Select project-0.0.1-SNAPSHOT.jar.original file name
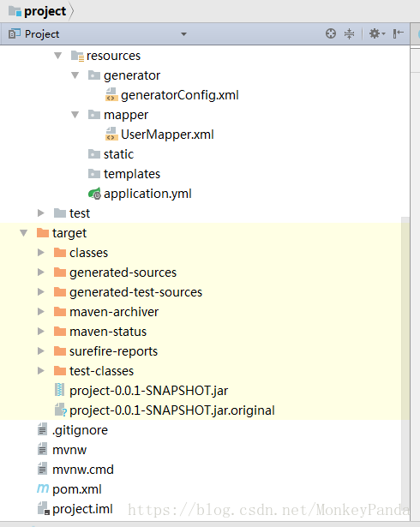The image size is (420, 527). click(x=172, y=410)
